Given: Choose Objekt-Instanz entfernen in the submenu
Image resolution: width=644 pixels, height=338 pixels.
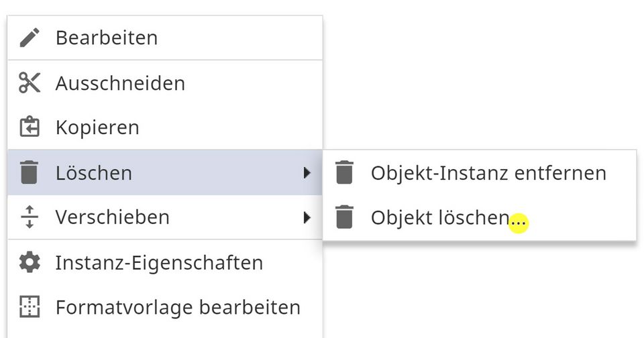Looking at the screenshot, I should point(488,173).
